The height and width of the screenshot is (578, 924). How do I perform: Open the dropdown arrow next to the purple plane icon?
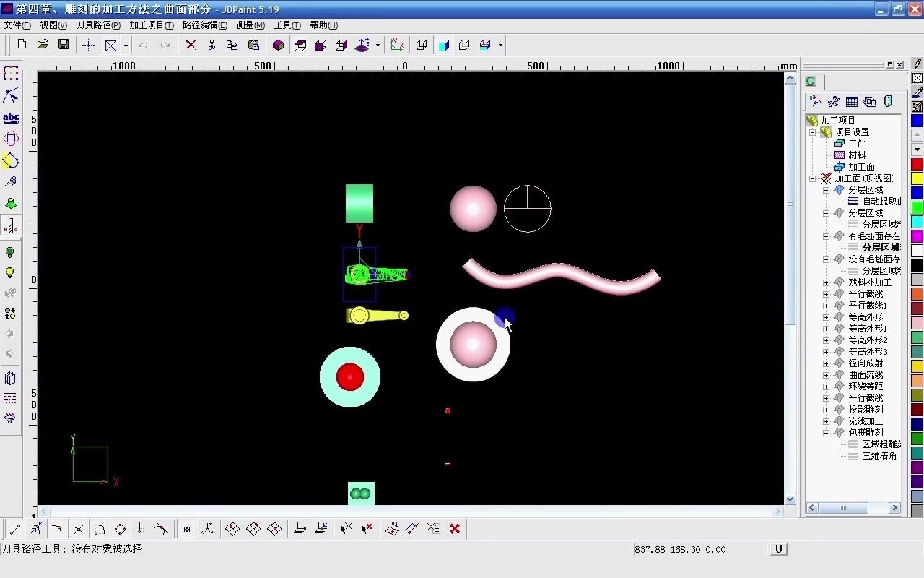pos(378,45)
